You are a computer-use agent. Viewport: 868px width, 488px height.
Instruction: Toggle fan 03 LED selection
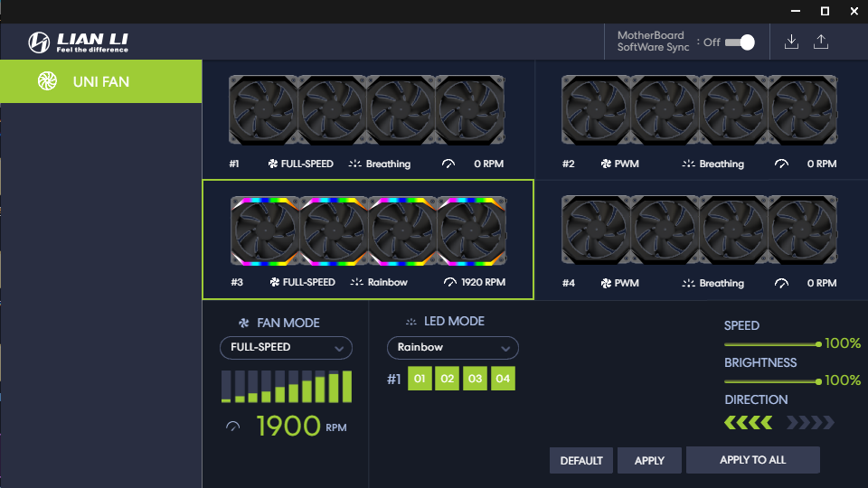click(475, 379)
